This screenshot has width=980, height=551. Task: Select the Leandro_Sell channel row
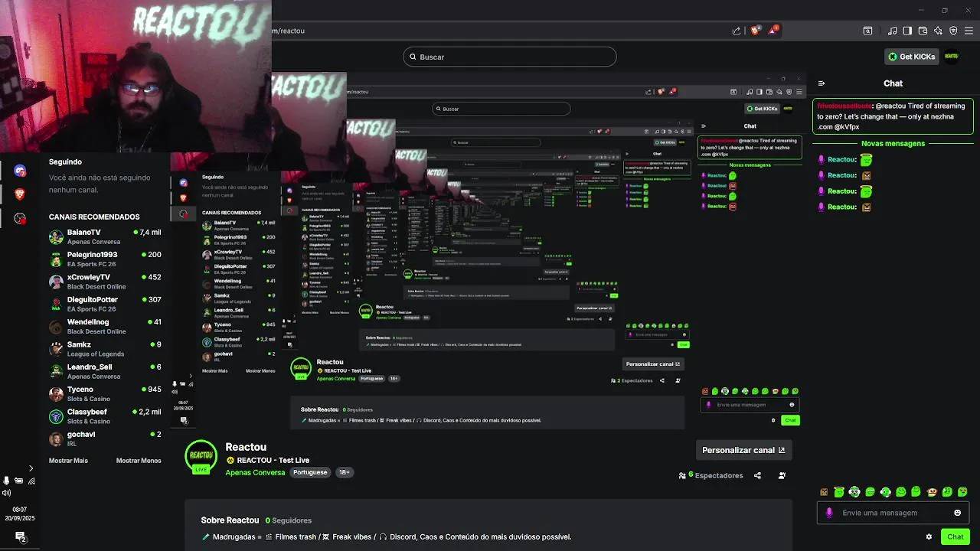(x=106, y=371)
